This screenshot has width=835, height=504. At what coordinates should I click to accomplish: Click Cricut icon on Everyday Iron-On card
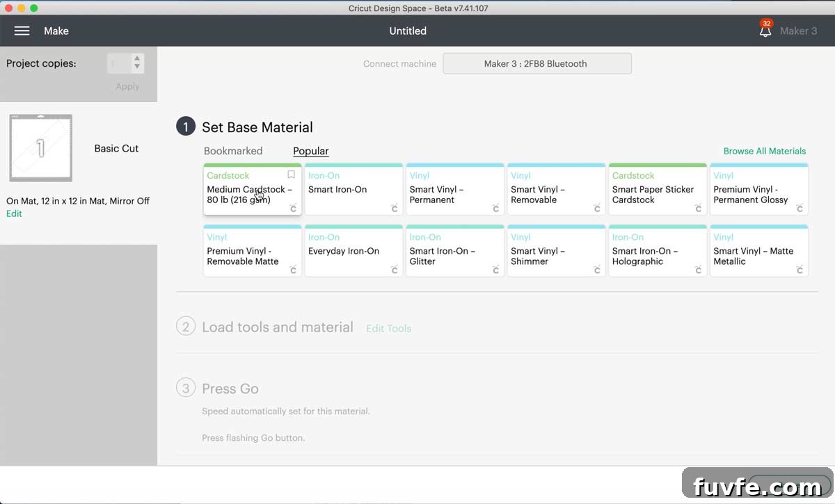(x=395, y=270)
